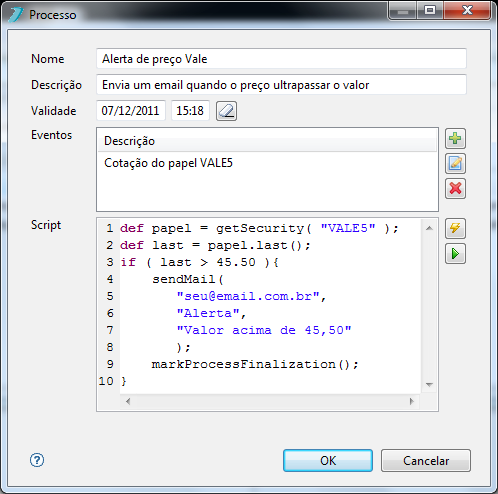Confirm the process with OK
The height and width of the screenshot is (494, 498).
pyautogui.click(x=328, y=460)
